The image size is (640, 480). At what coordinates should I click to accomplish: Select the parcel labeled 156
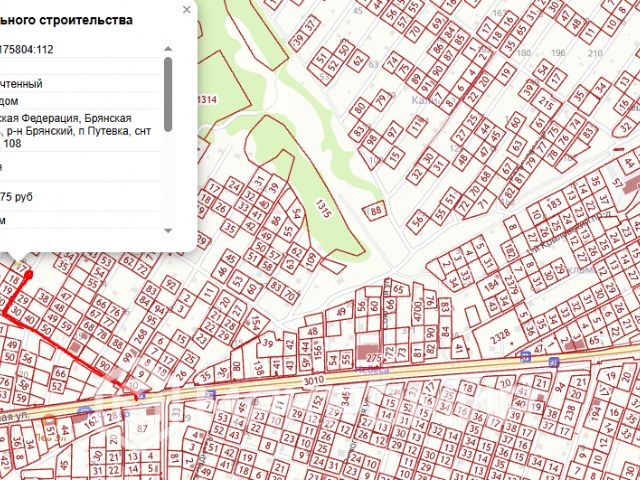(x=318, y=351)
